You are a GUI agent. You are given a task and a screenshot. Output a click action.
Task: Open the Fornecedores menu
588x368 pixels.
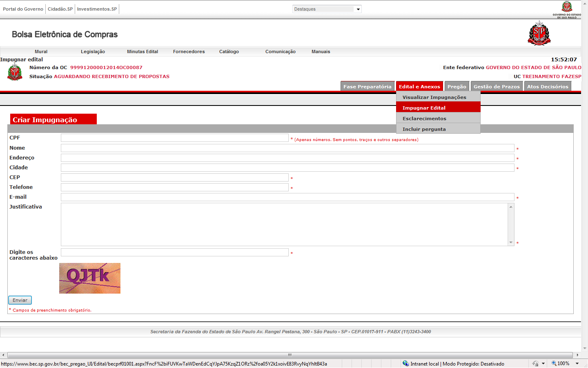click(x=189, y=52)
